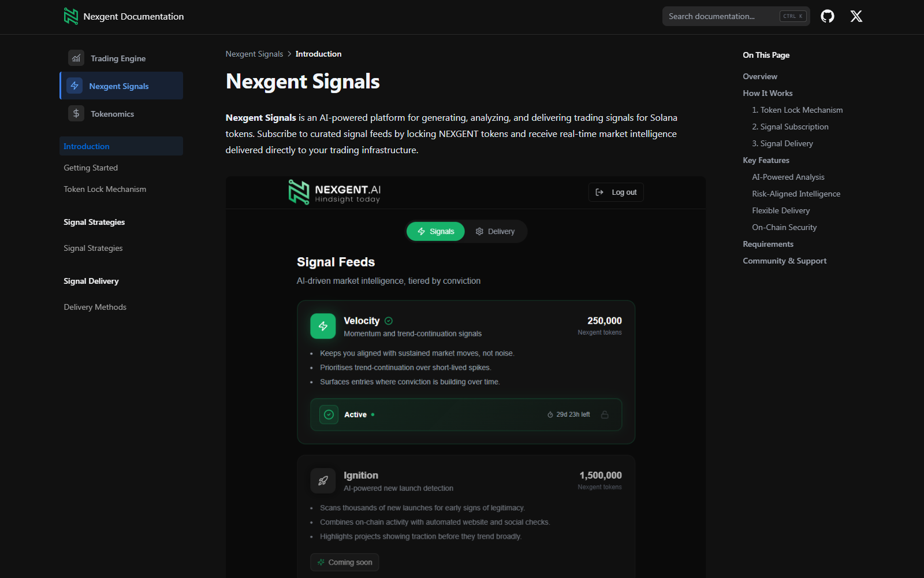Click the Ignition rocket icon
Screen dimensions: 924x578
323,480
